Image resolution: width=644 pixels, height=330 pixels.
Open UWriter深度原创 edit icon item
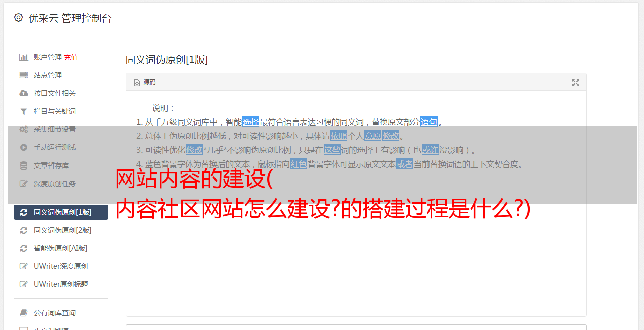pyautogui.click(x=61, y=266)
